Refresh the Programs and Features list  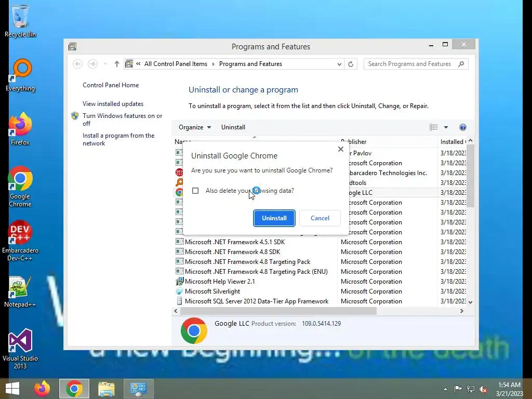pyautogui.click(x=351, y=64)
